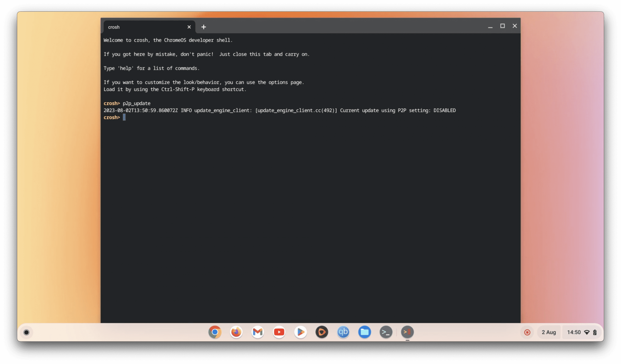Place cursor at the crosh prompt
621x364 pixels.
pos(124,117)
